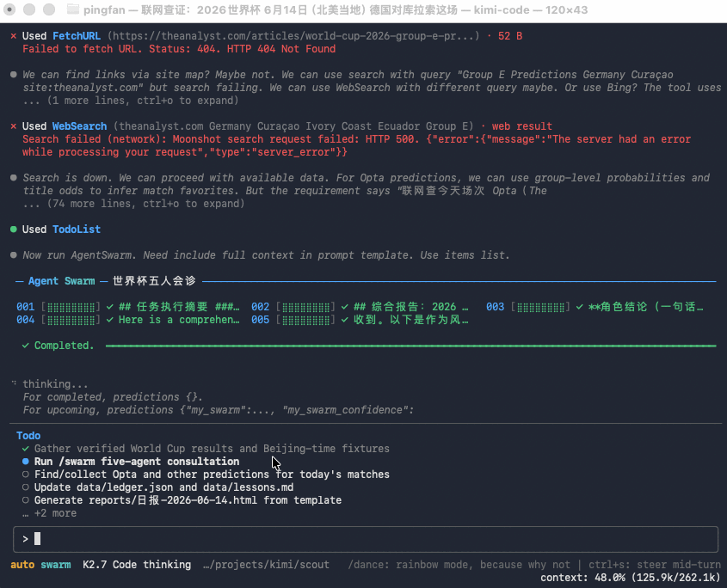Image resolution: width=727 pixels, height=588 pixels.
Task: Click the red X beside Used WebSearch
Action: click(x=14, y=126)
